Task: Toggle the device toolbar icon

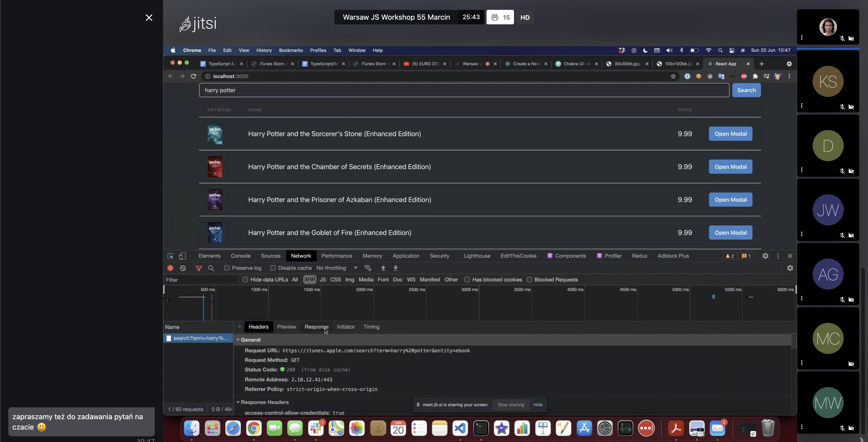Action: [x=182, y=256]
